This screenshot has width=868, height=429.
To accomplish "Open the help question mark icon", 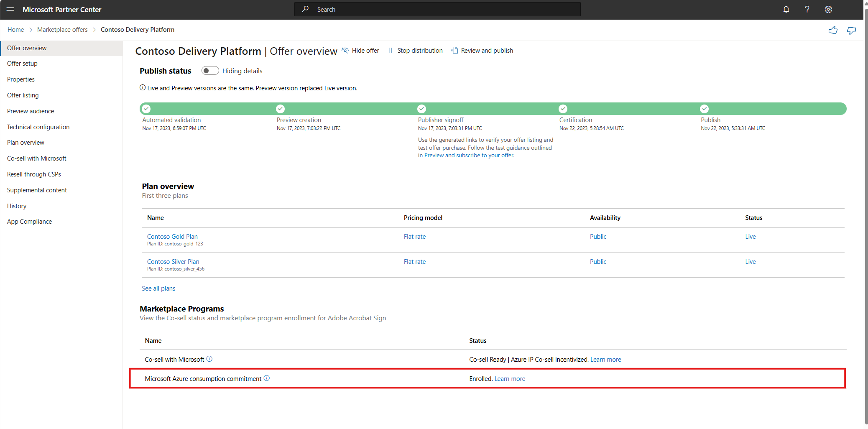I will [x=807, y=9].
